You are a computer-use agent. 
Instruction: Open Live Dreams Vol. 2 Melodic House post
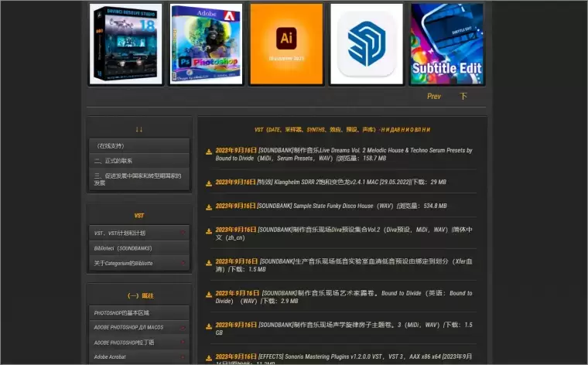[344, 154]
